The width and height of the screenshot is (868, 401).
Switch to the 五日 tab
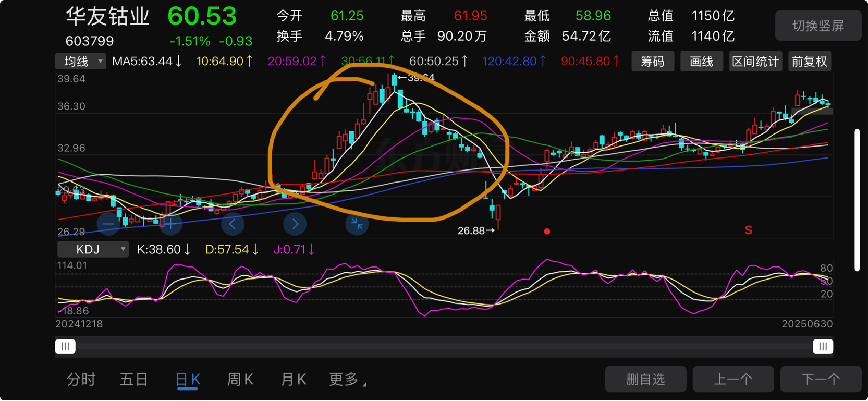(134, 380)
